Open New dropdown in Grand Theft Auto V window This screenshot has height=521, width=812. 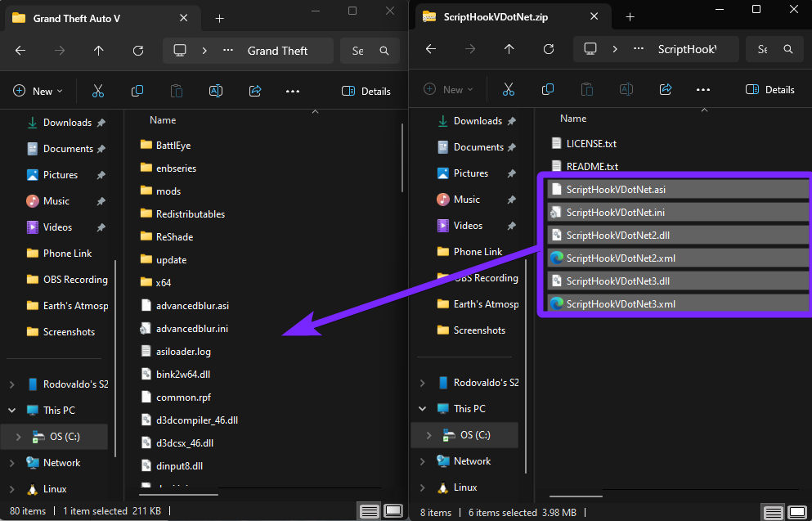coord(38,91)
